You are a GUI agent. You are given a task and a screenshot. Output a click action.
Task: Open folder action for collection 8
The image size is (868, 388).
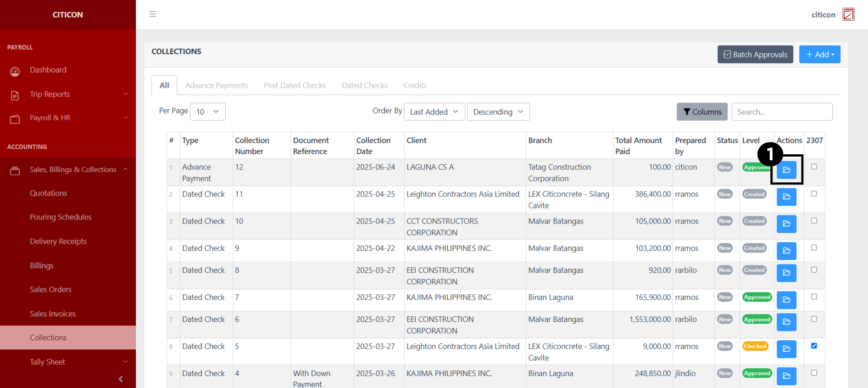[x=786, y=273]
